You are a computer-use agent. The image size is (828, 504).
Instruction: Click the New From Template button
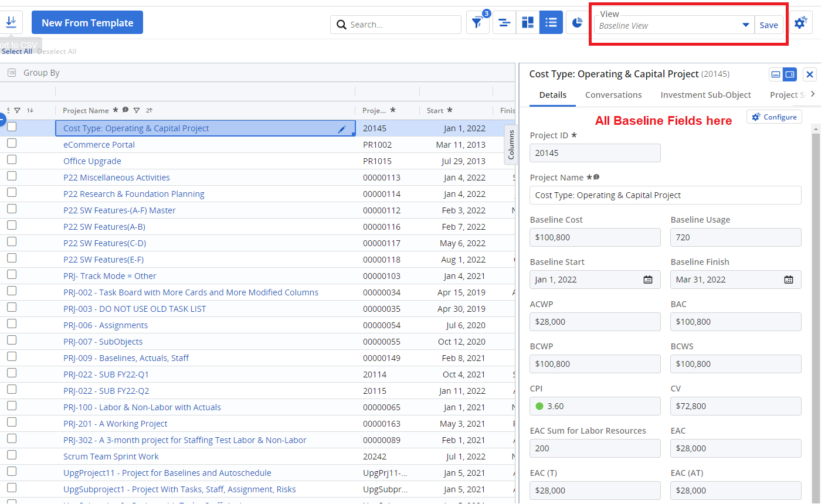(x=87, y=23)
